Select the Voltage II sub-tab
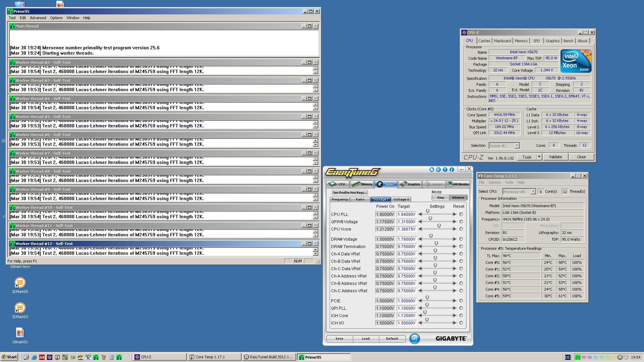Screen dimensions: 644x362 (401, 199)
